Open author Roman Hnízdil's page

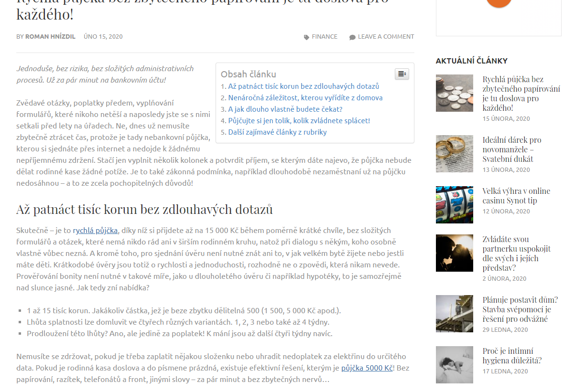[x=50, y=37]
